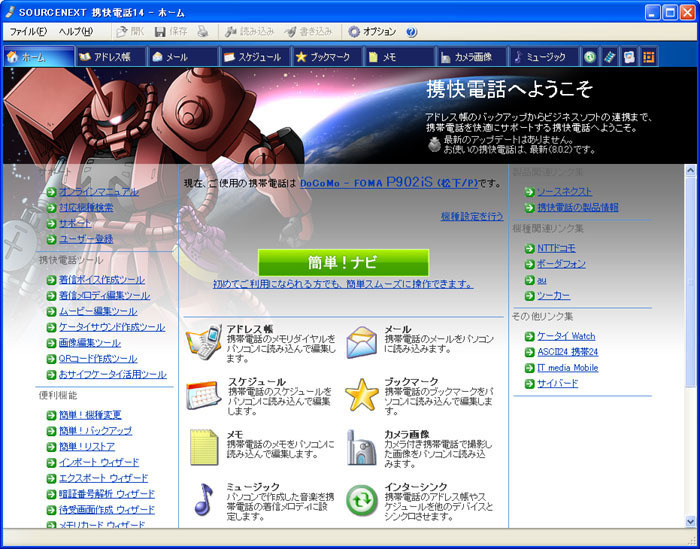This screenshot has width=700, height=549.
Task: Open the 暗証番号解析 ウィザード link
Action: pos(107,494)
